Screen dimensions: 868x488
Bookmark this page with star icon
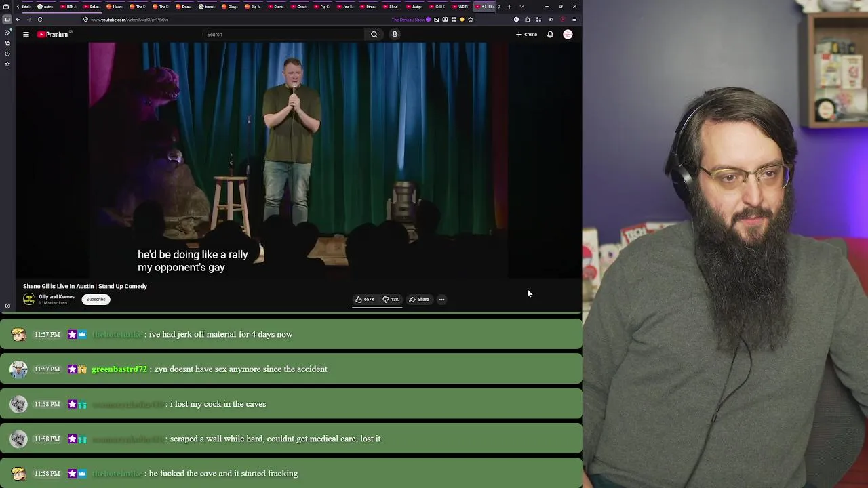pos(471,20)
